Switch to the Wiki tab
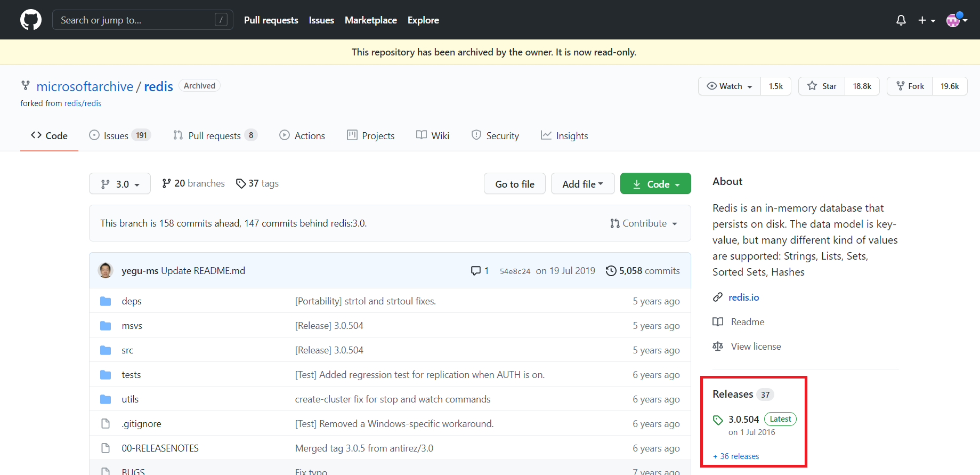 (433, 135)
